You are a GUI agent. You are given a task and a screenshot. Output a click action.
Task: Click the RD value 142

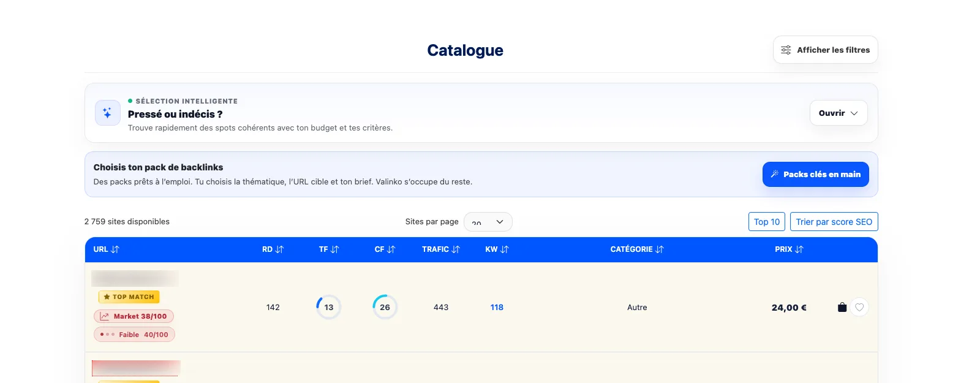point(273,307)
